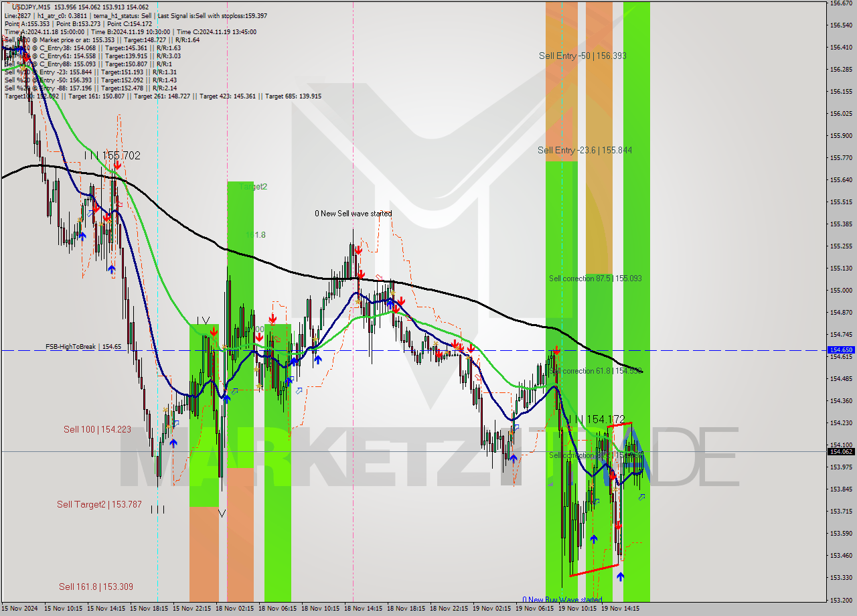Click the '18 Nov 10:15' time axis label
The width and height of the screenshot is (857, 616).
coord(321,609)
